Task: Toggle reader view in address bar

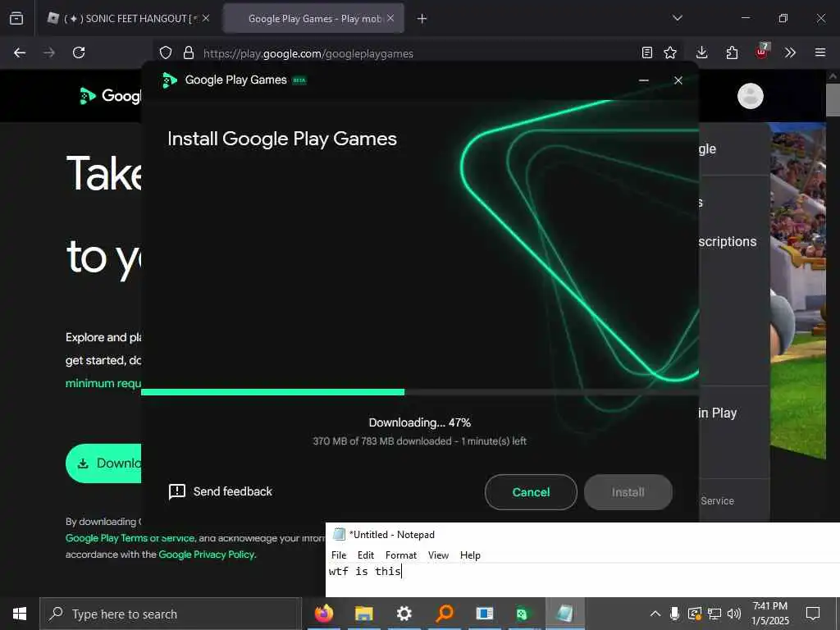Action: (647, 52)
